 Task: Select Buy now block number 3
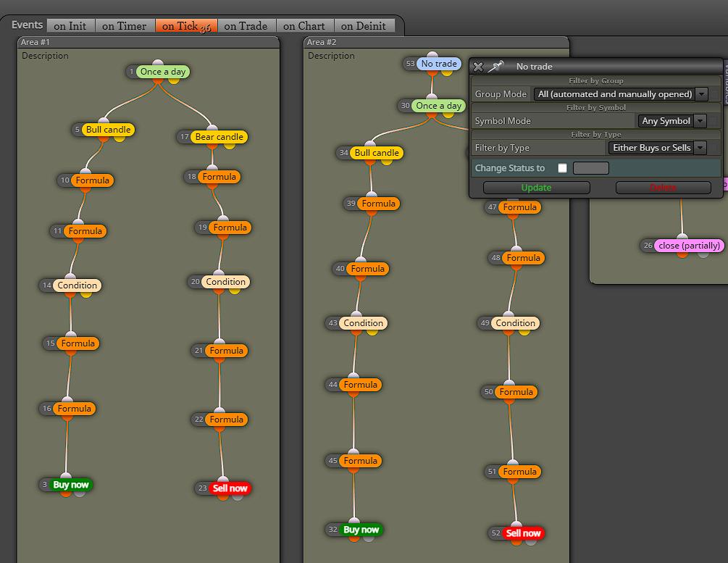click(x=70, y=485)
